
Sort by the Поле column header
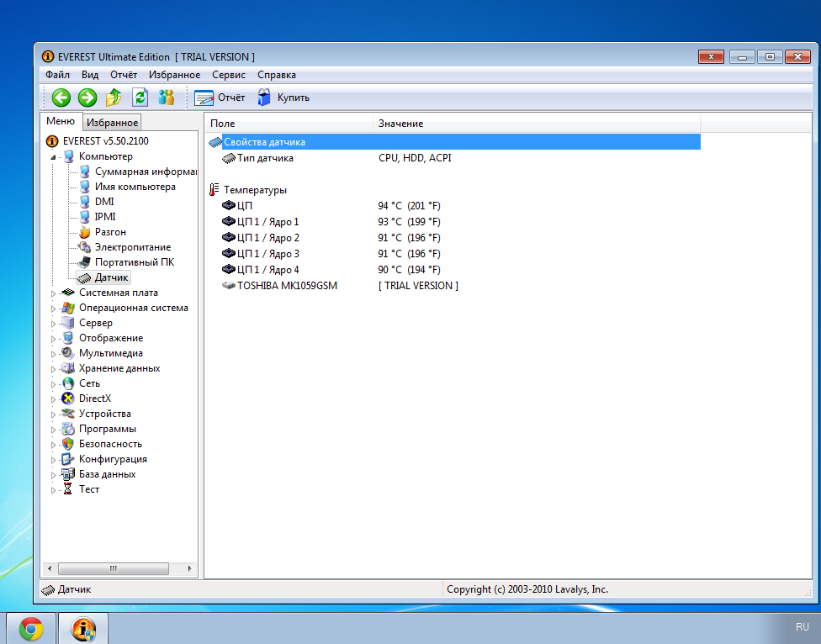pos(289,124)
